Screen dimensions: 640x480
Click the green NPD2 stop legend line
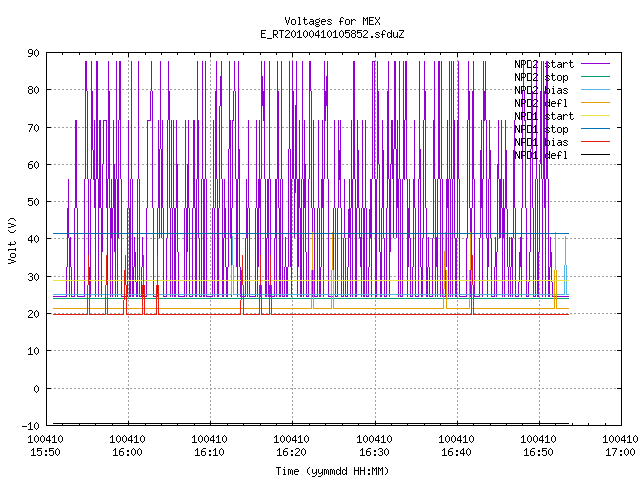595,76
